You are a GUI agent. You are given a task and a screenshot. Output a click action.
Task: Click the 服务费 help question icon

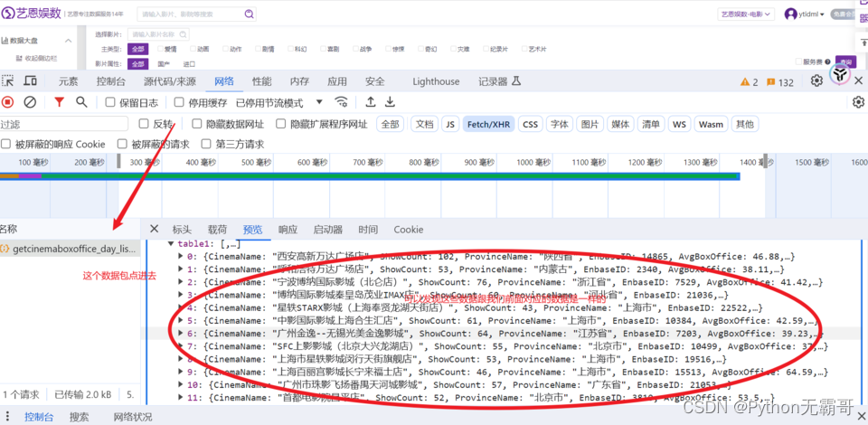coord(827,62)
